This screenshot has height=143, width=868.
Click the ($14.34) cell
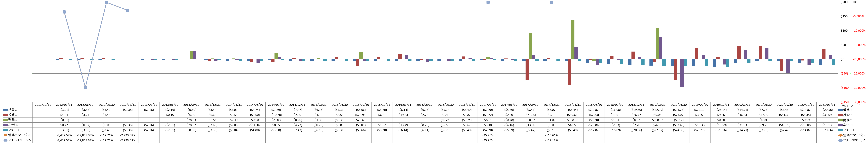click(255, 125)
